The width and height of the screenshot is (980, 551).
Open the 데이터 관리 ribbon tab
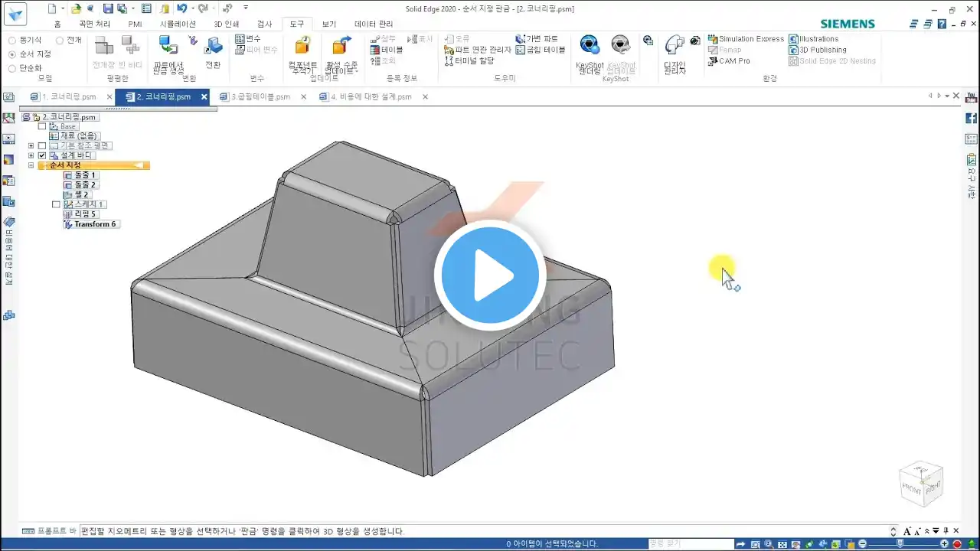(374, 24)
